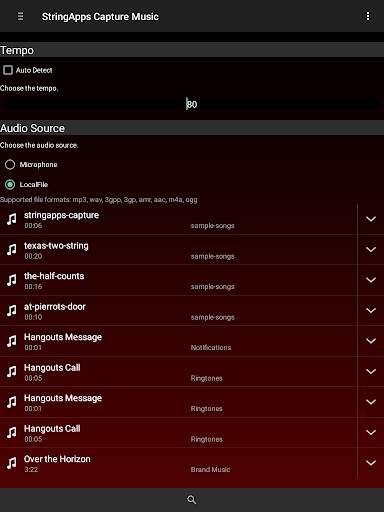Select the the-half-counts song title
384x512 pixels.
tap(54, 276)
